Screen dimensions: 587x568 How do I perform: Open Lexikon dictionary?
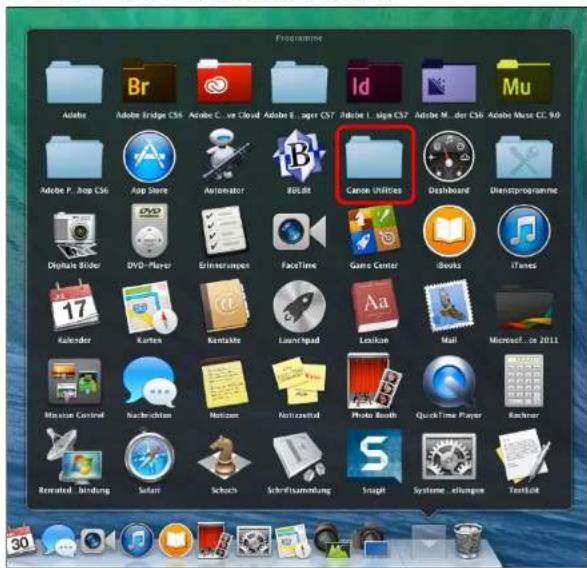point(374,306)
